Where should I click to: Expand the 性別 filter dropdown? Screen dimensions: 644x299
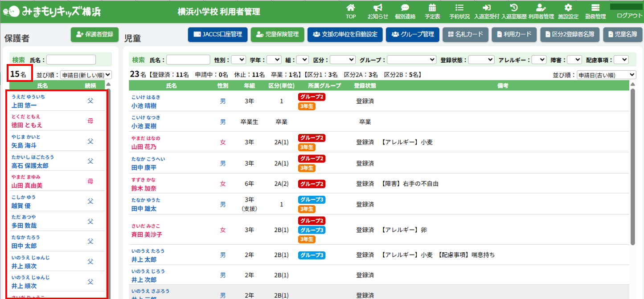click(x=238, y=60)
